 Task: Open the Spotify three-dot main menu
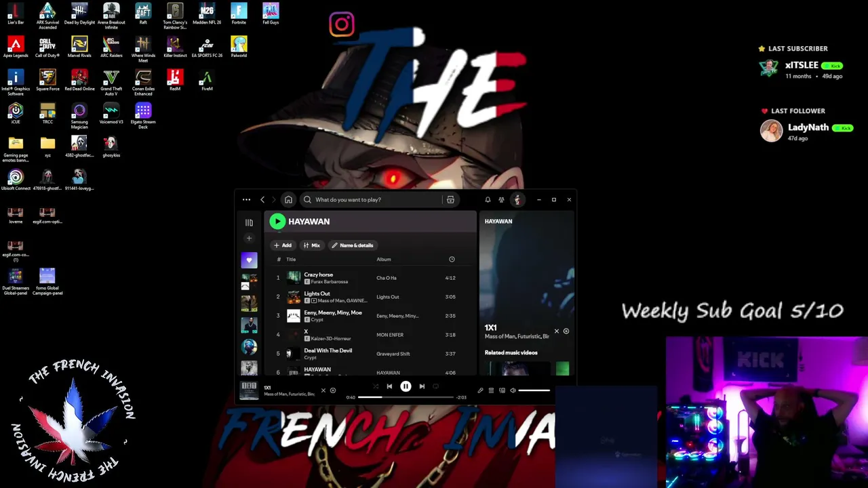click(x=246, y=200)
